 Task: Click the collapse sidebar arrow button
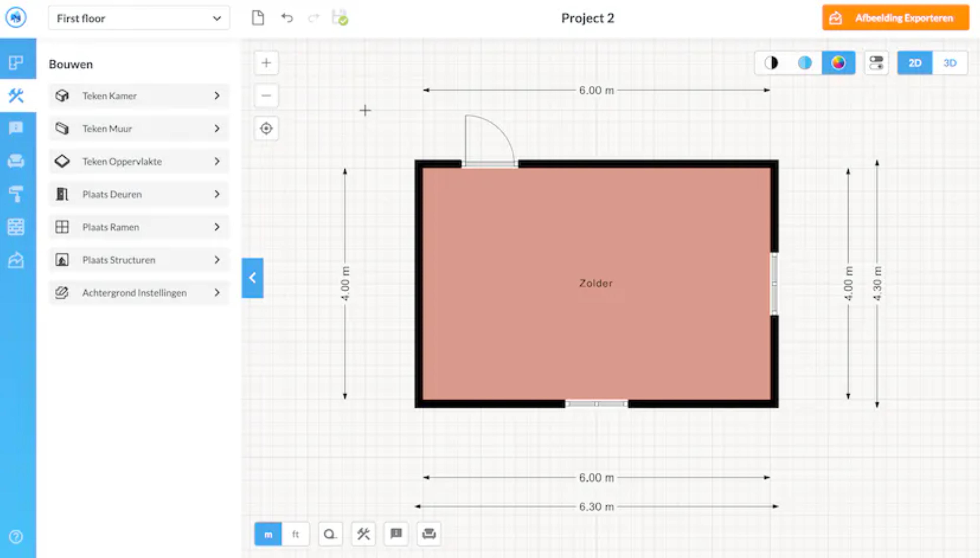[x=253, y=278]
